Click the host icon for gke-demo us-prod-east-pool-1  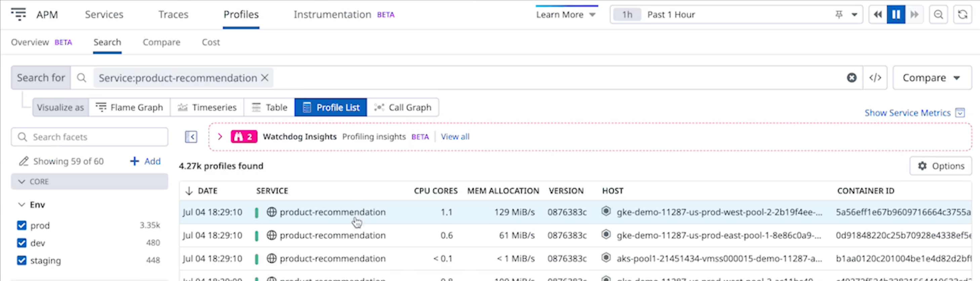(x=606, y=235)
